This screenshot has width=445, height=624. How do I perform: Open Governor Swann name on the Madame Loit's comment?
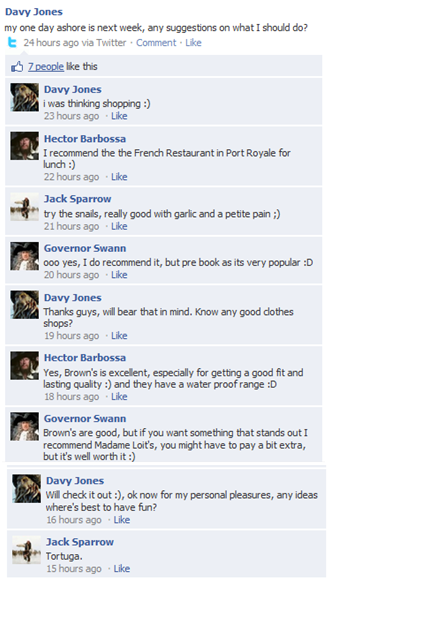tap(85, 419)
